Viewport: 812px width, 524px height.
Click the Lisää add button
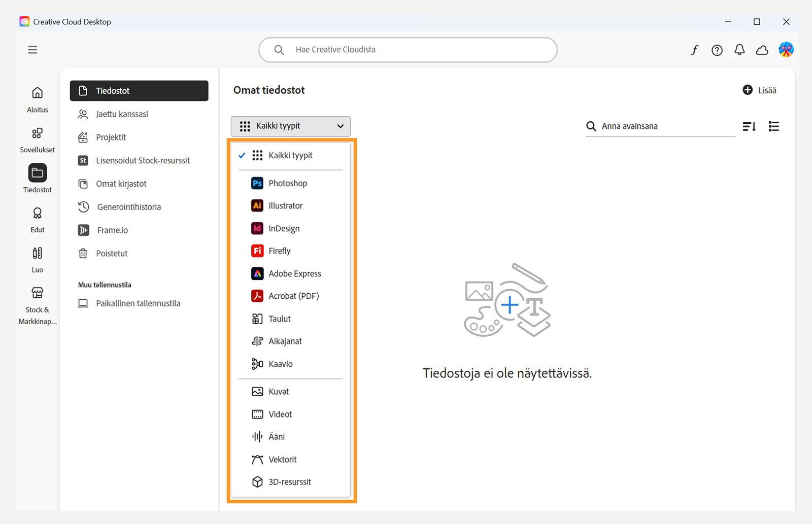point(759,90)
